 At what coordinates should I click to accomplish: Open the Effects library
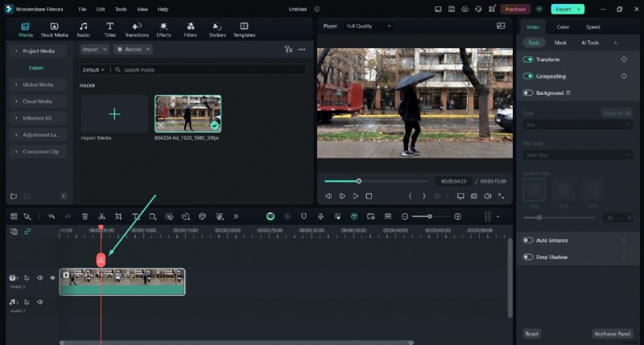point(163,30)
